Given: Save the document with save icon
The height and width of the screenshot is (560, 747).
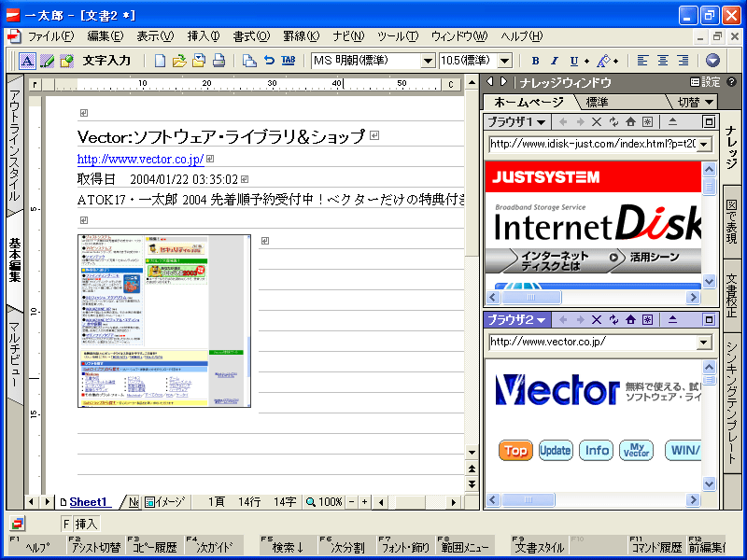Looking at the screenshot, I should [199, 61].
